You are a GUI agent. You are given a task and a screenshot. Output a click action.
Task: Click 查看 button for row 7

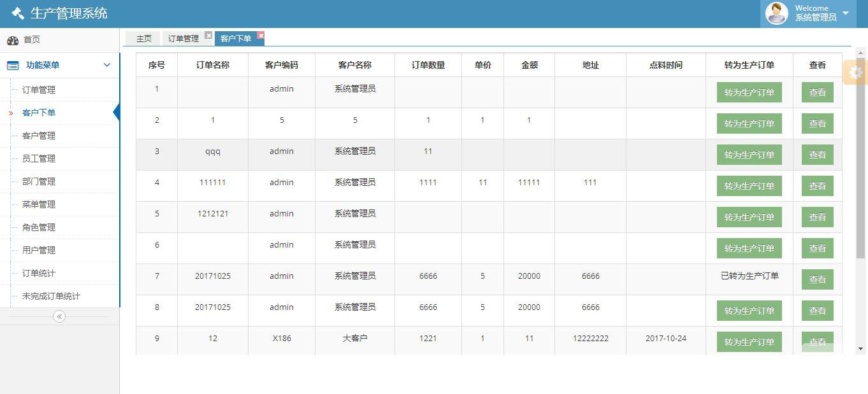817,279
